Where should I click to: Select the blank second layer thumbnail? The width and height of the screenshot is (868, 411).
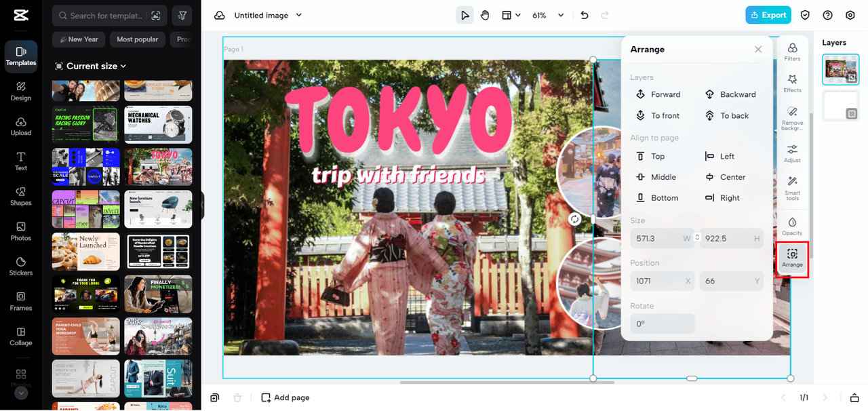[x=841, y=106]
